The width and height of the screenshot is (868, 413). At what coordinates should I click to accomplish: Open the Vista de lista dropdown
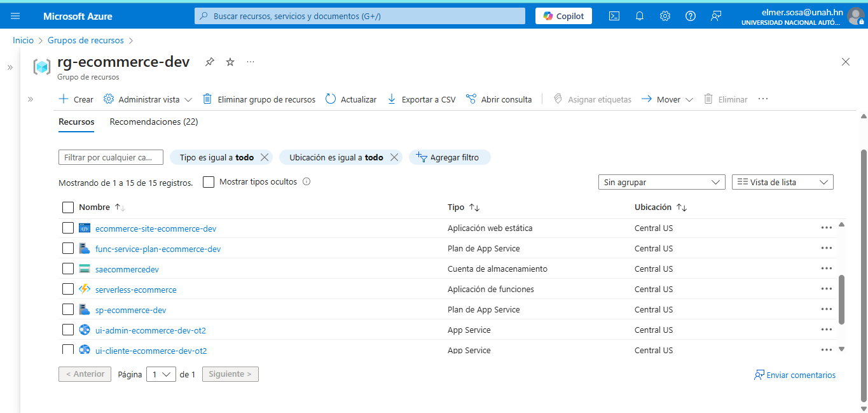(x=782, y=181)
